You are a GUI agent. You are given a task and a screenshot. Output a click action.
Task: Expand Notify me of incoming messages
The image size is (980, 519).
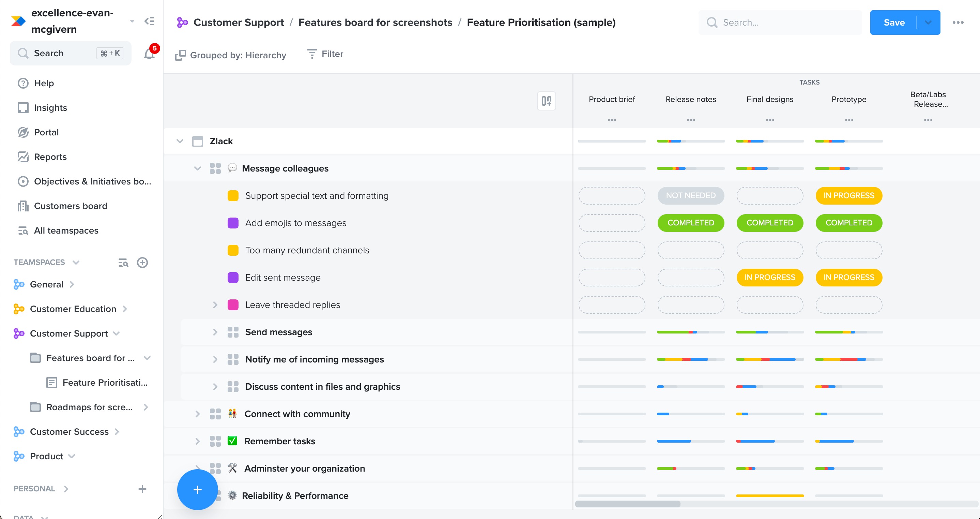pos(215,359)
